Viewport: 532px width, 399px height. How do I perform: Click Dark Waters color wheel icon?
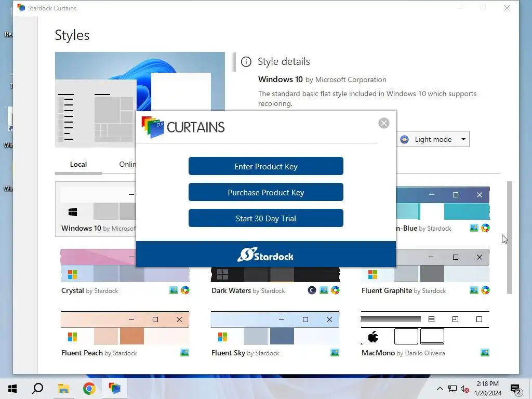(335, 290)
